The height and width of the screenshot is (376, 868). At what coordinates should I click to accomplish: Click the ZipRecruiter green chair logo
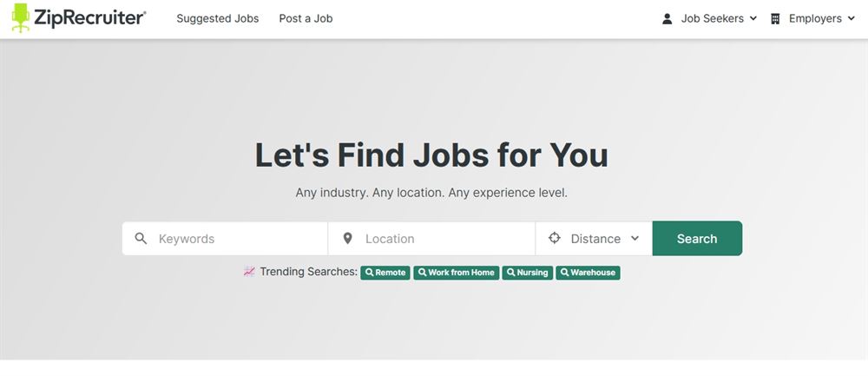click(x=21, y=17)
